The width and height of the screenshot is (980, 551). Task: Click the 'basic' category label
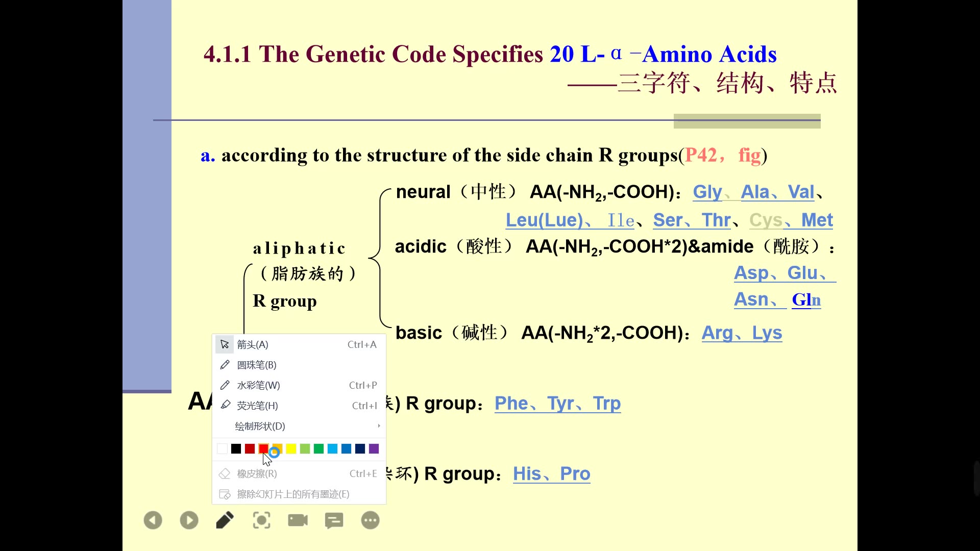[419, 333]
